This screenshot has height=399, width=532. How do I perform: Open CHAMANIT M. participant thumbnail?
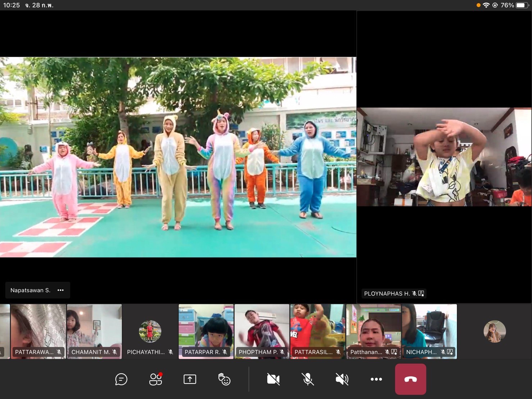pos(94,331)
